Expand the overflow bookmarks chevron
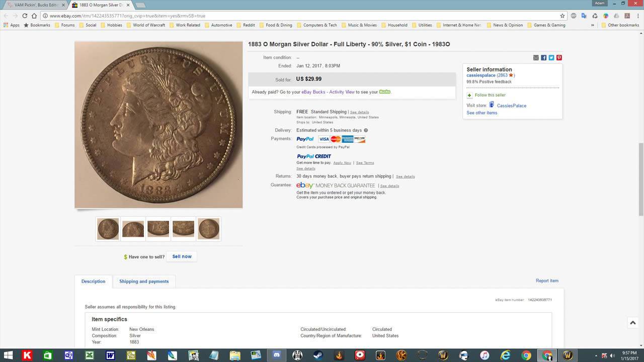644x362 pixels. (x=592, y=25)
